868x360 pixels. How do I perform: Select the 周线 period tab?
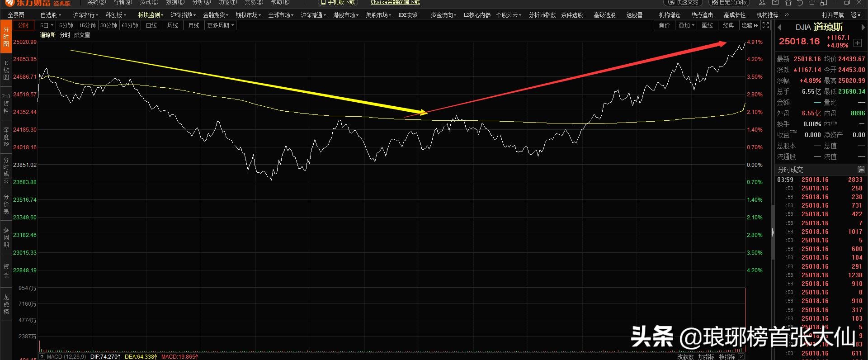(172, 25)
